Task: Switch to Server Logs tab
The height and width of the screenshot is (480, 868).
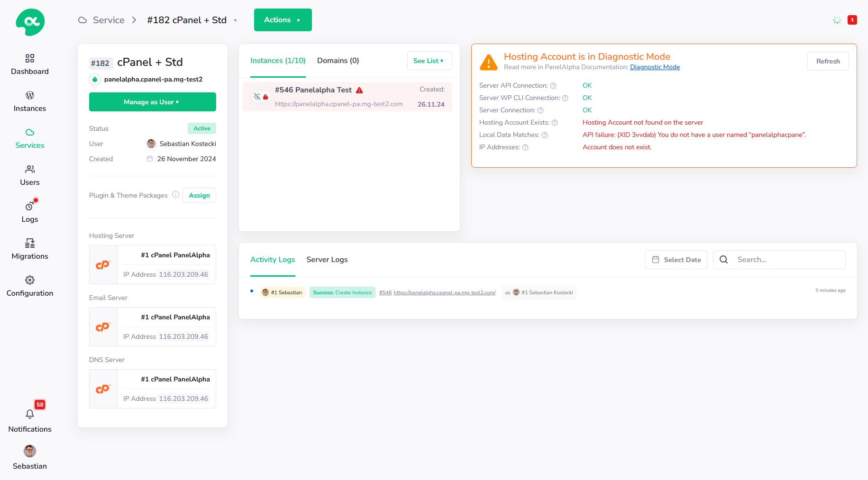Action: pos(327,260)
